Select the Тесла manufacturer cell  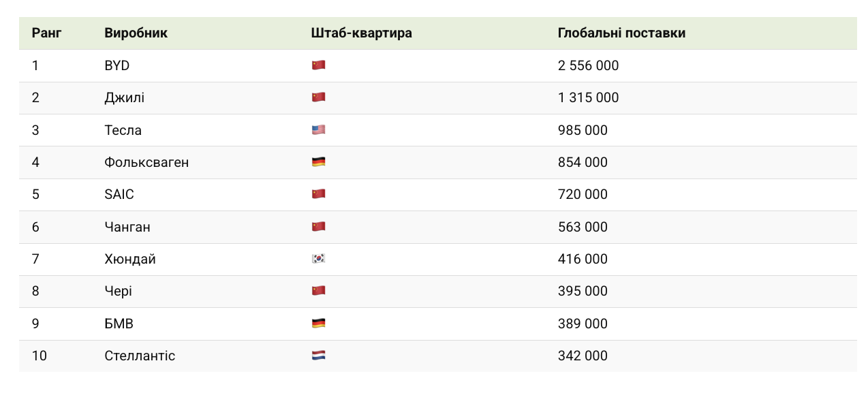(123, 130)
